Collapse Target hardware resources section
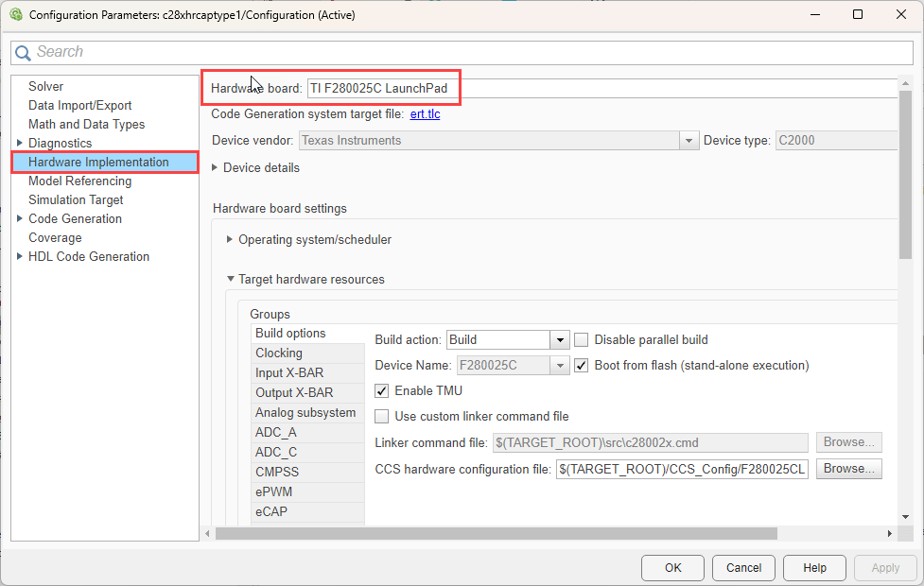Screen dimensions: 924x586 [230, 280]
